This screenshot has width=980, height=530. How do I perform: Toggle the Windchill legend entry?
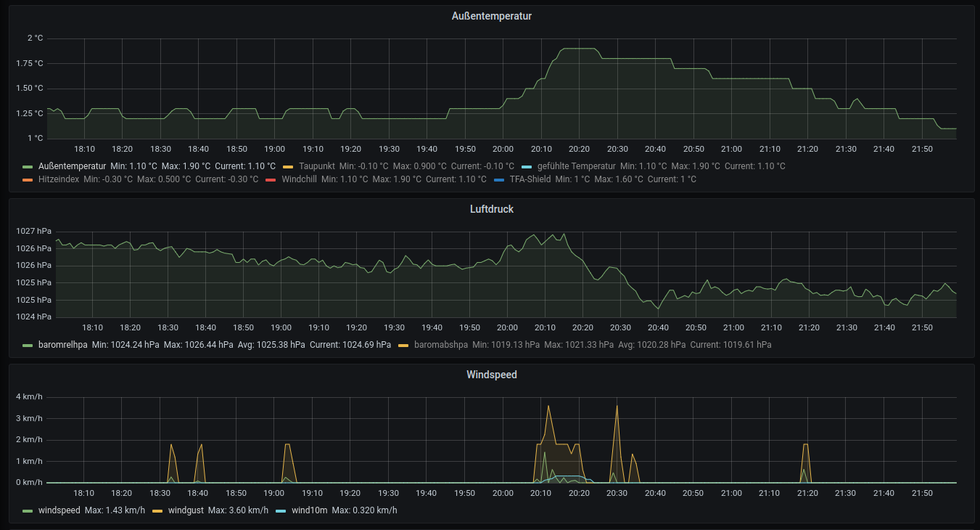point(299,179)
